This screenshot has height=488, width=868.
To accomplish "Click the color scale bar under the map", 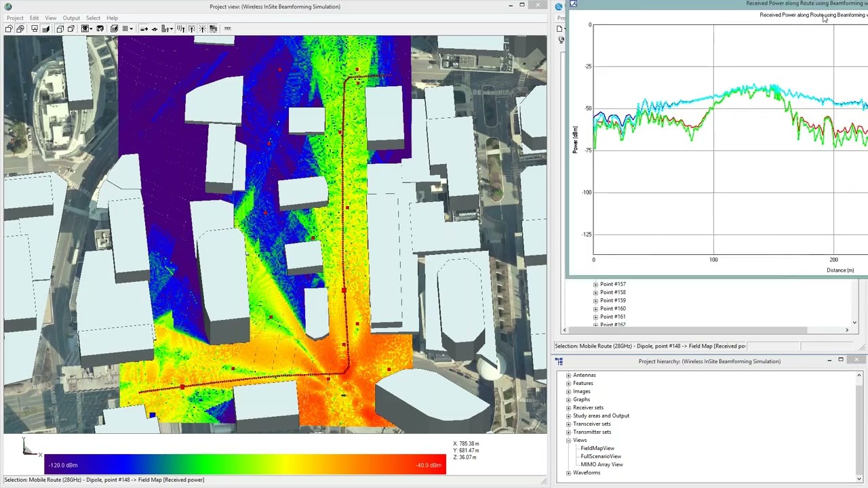I will click(x=245, y=465).
